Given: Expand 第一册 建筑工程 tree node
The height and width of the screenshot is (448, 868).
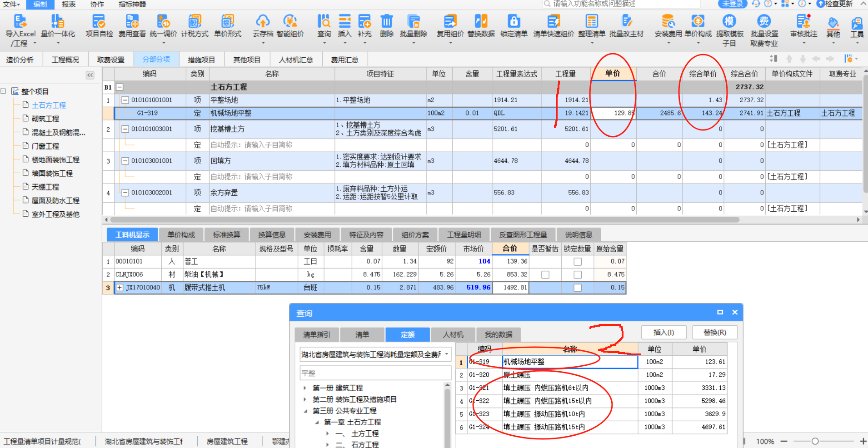Looking at the screenshot, I should (x=305, y=388).
